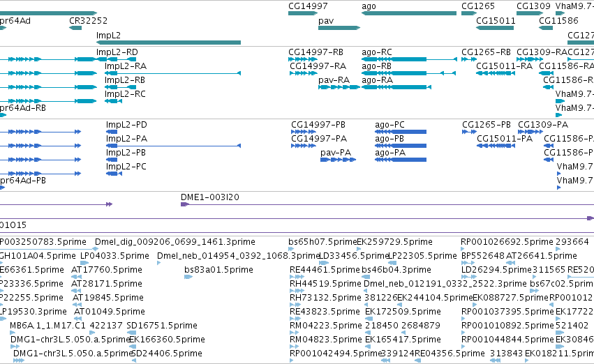
Task: Click protein CG1309-PA label
Action: pos(543,125)
